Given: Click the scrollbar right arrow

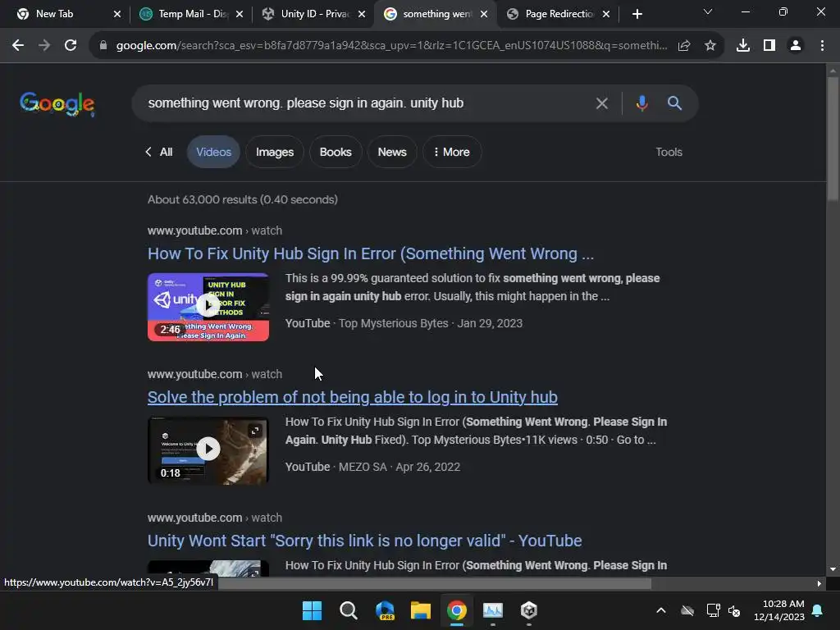Looking at the screenshot, I should tap(819, 583).
